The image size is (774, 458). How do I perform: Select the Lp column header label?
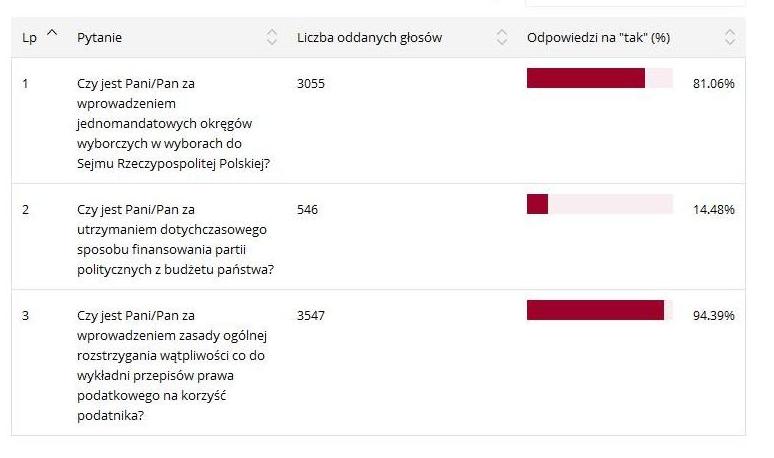click(x=29, y=38)
